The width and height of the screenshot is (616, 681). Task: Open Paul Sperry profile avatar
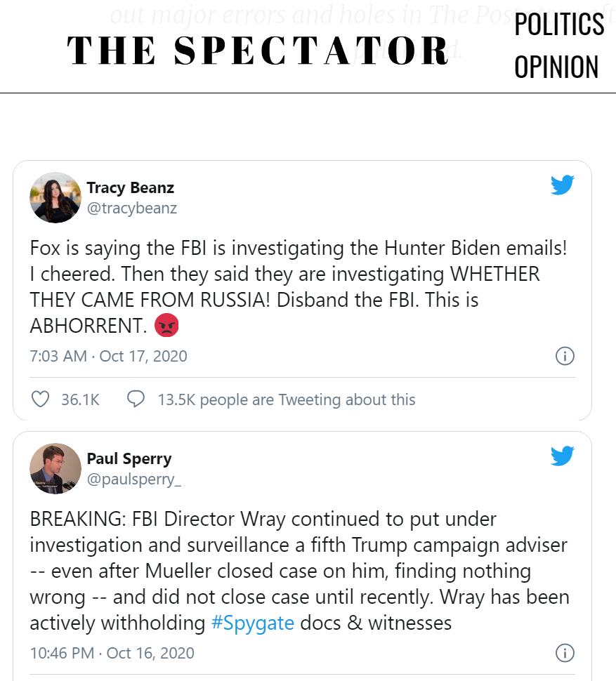55,468
